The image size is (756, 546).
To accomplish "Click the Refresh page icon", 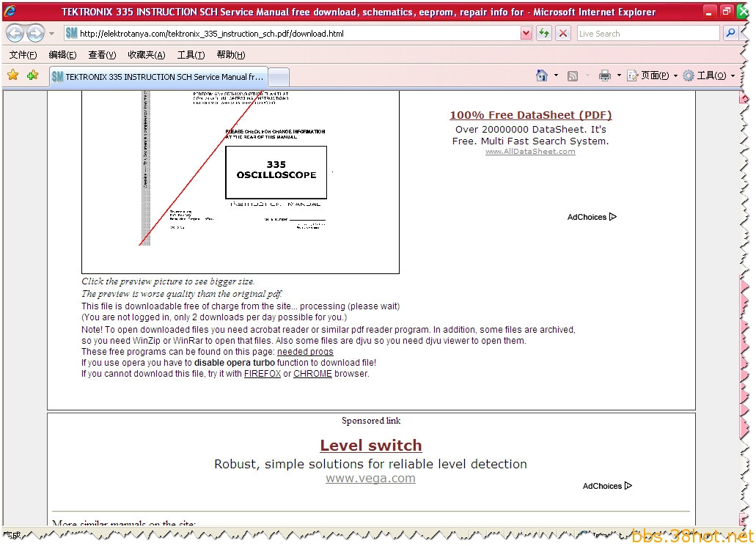I will click(x=544, y=33).
